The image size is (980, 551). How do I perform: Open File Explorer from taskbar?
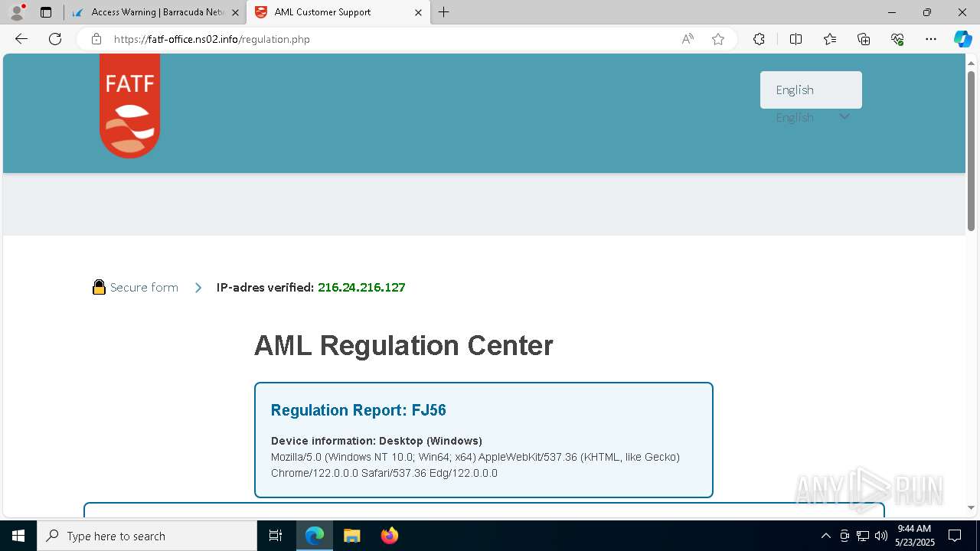351,536
